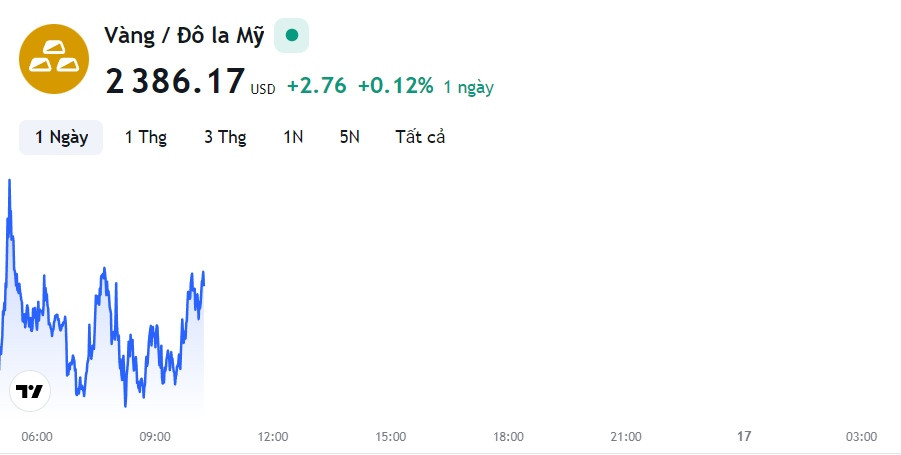
Task: Switch to the 1 Thg range tab
Action: [146, 137]
